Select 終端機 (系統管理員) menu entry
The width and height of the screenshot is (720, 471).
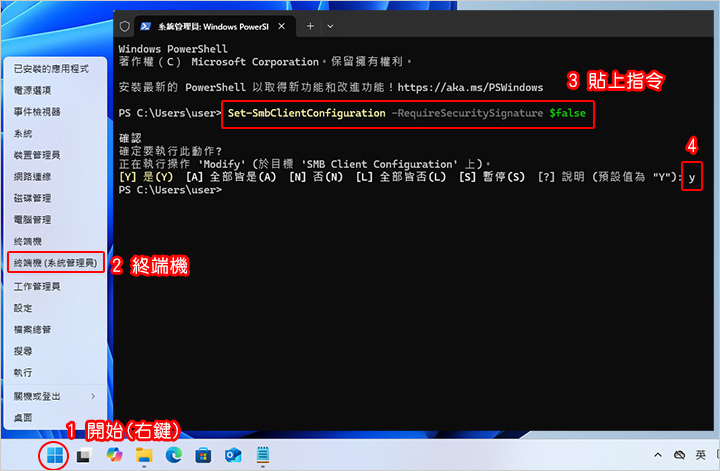56,263
